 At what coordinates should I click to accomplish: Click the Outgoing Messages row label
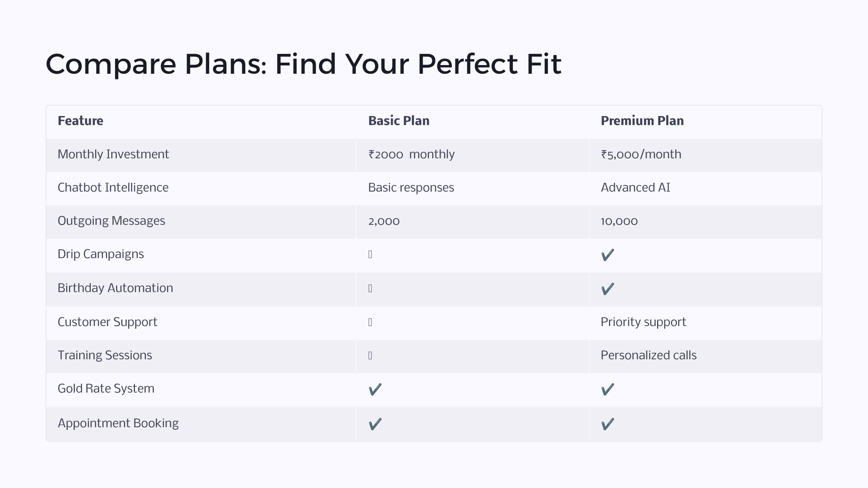(111, 221)
